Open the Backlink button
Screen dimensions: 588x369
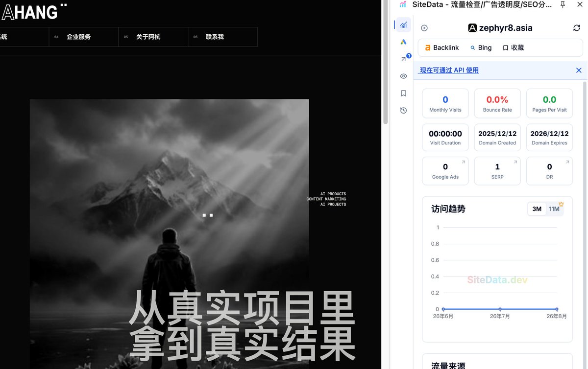pyautogui.click(x=442, y=47)
